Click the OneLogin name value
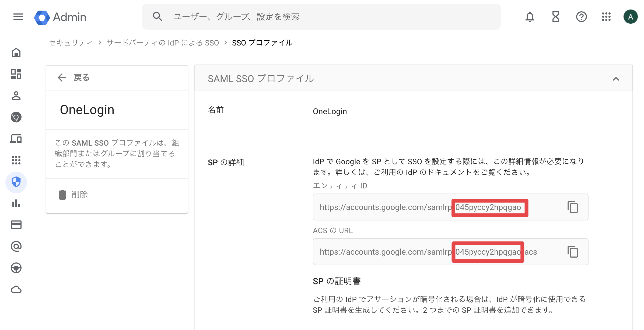This screenshot has height=330, width=644. 330,111
